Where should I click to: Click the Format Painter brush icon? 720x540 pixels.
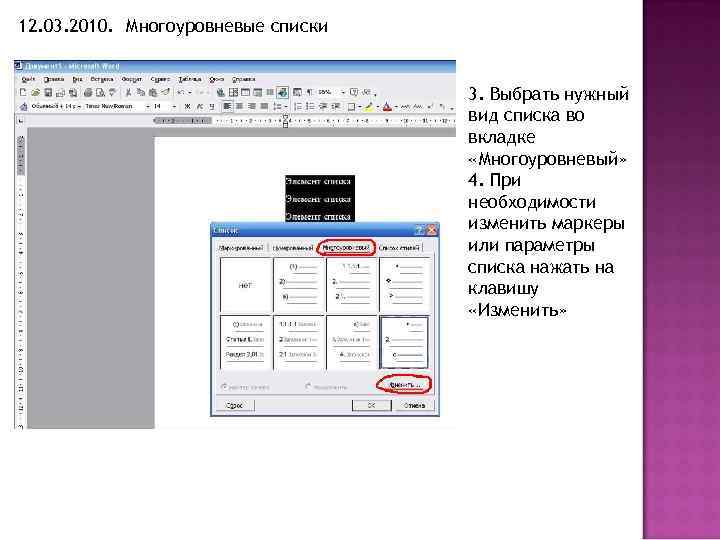[x=166, y=92]
